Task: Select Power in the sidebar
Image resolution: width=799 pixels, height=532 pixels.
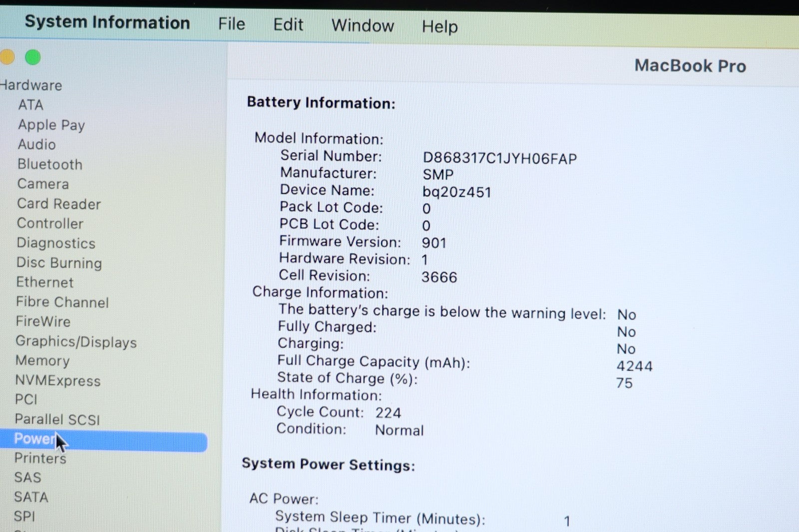Action: click(x=35, y=439)
